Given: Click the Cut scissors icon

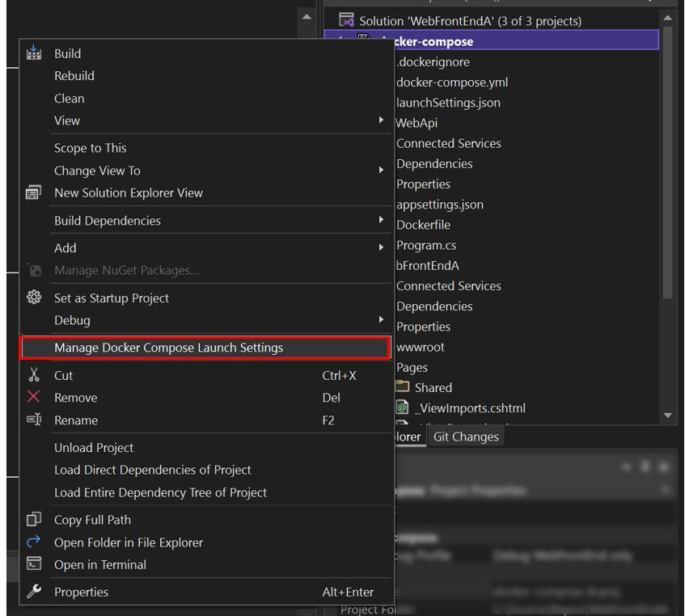Looking at the screenshot, I should pyautogui.click(x=34, y=375).
